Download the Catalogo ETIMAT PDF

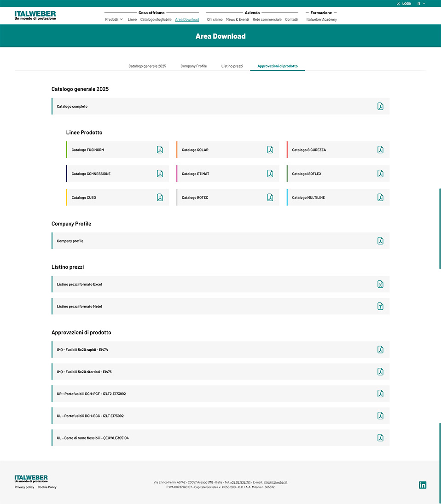pyautogui.click(x=270, y=174)
